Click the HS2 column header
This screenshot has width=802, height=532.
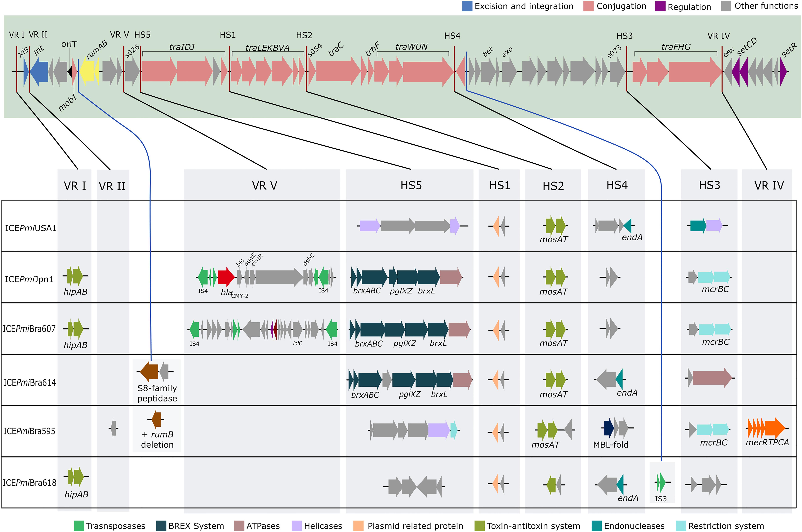(x=553, y=186)
